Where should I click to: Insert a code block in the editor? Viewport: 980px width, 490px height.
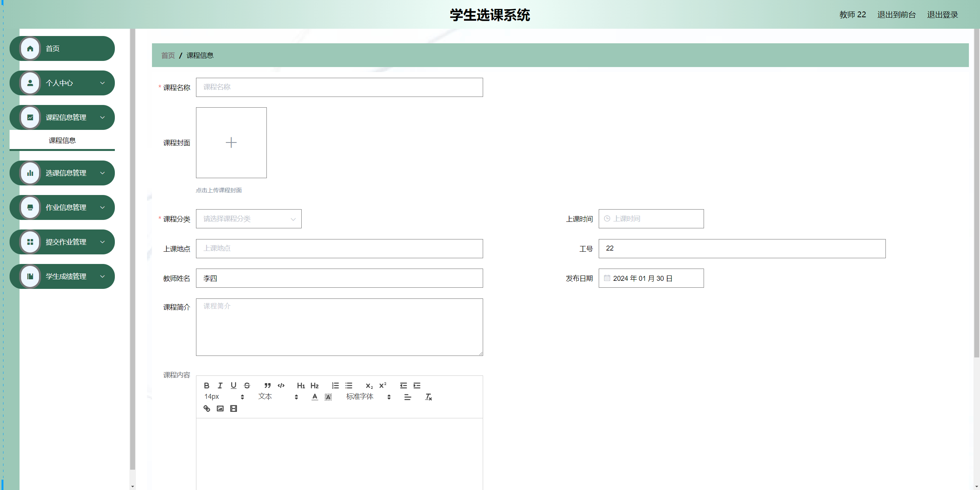[x=281, y=386]
